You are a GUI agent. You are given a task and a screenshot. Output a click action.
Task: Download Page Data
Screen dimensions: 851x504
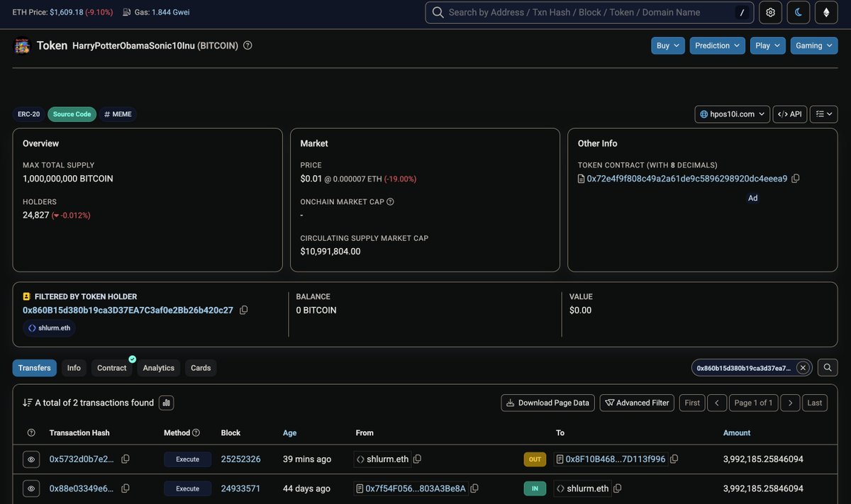[548, 403]
